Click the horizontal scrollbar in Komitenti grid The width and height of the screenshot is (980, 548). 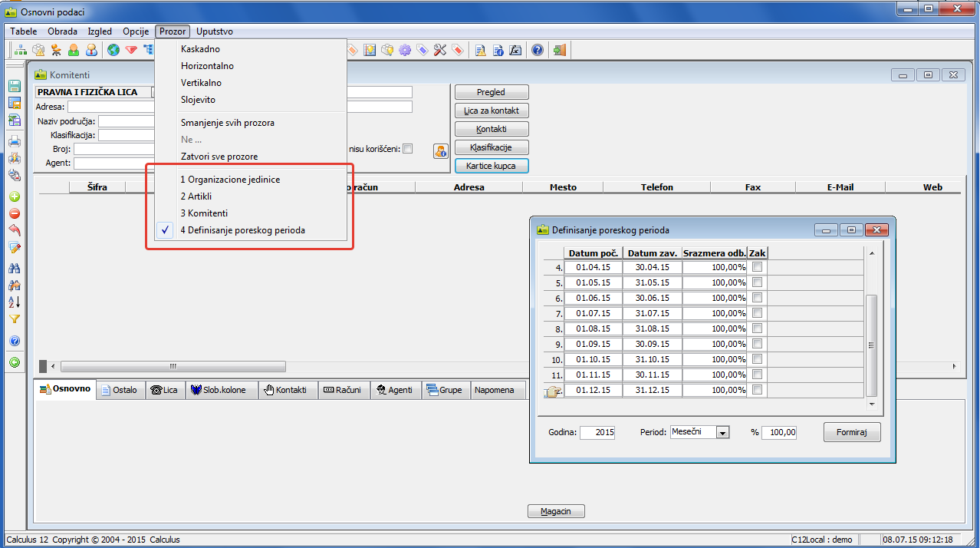click(x=173, y=367)
